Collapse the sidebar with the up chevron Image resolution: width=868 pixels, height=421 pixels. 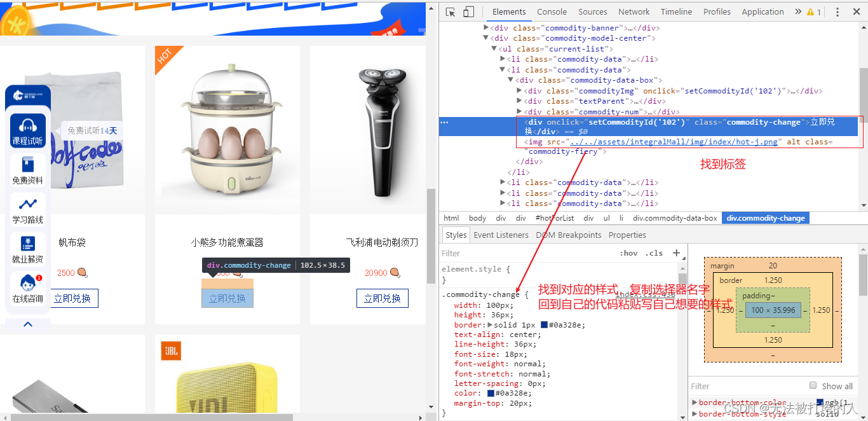(28, 324)
